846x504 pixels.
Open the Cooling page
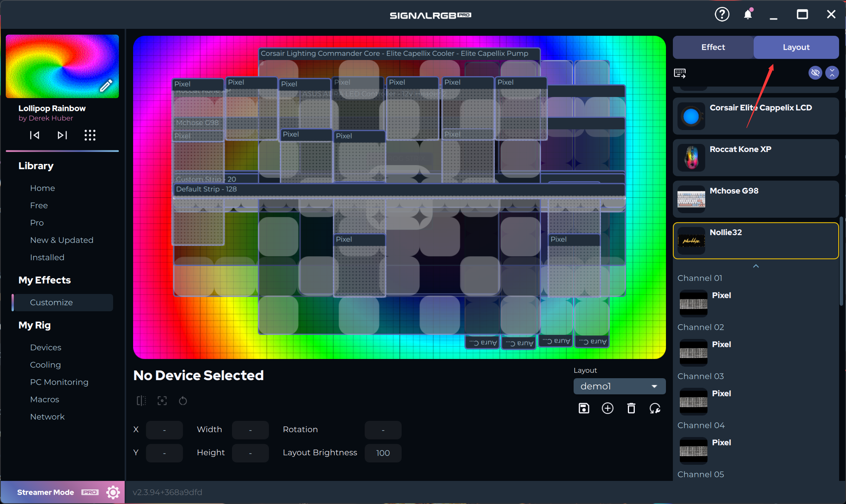coord(45,365)
